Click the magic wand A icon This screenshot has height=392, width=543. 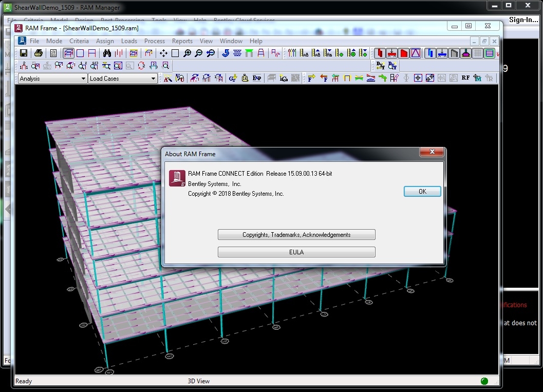click(167, 78)
